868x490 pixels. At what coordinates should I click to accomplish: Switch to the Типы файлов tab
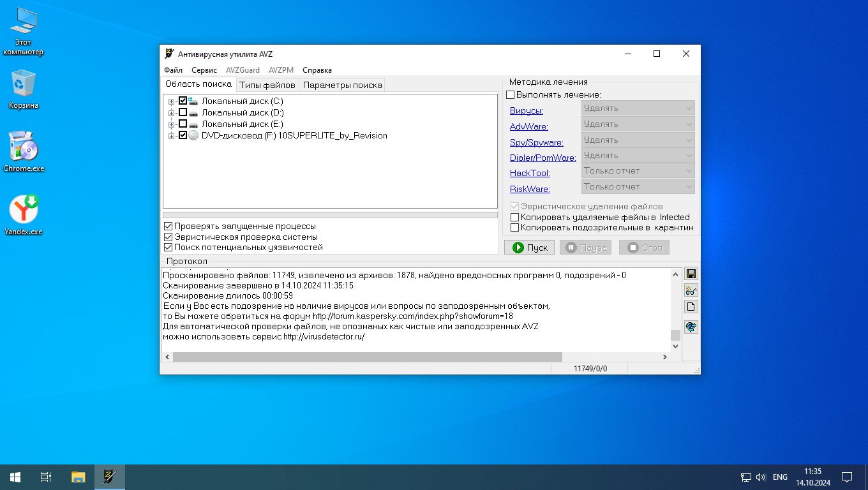267,85
